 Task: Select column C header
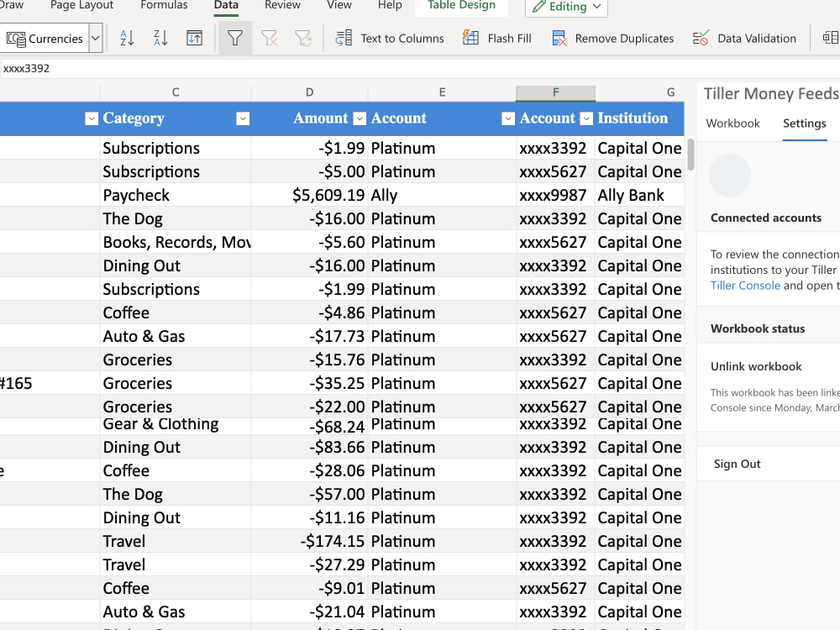pos(176,92)
